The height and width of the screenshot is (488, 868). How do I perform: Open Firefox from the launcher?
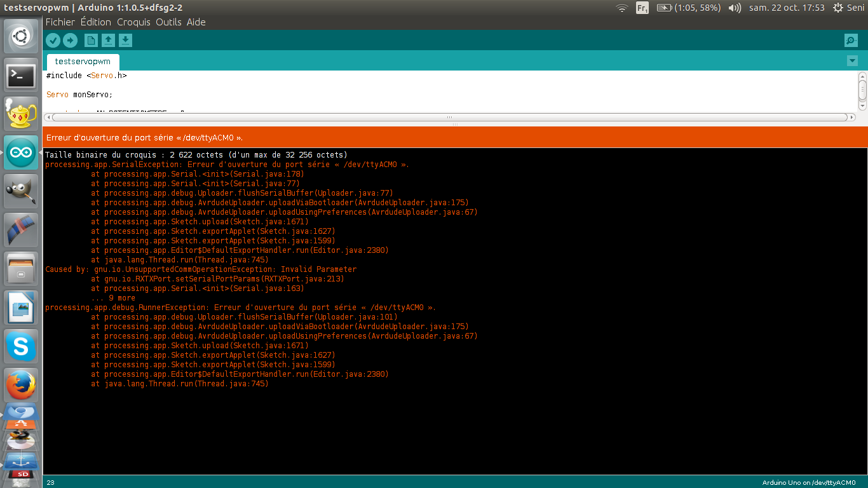[21, 385]
